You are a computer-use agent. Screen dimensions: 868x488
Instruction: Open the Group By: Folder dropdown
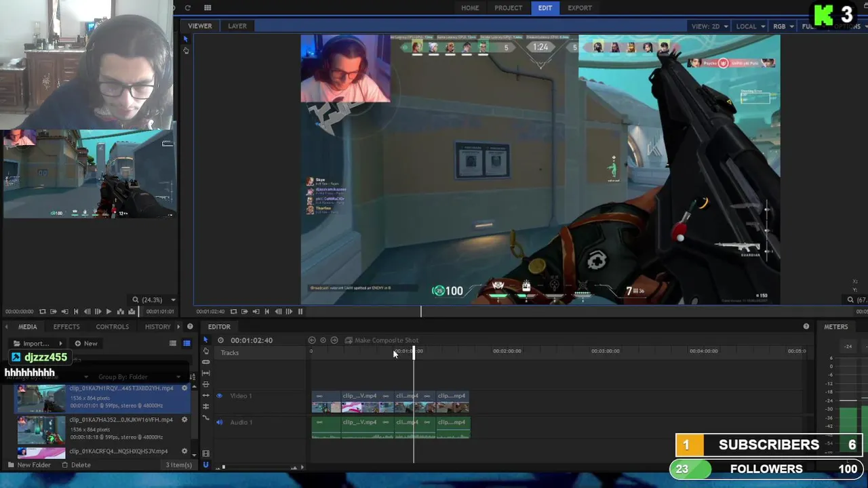point(140,377)
